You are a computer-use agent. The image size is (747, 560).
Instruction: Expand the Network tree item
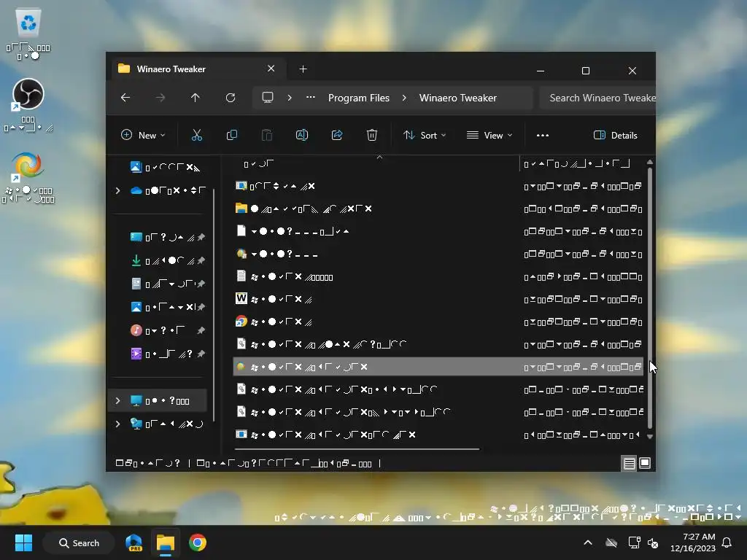tap(117, 424)
